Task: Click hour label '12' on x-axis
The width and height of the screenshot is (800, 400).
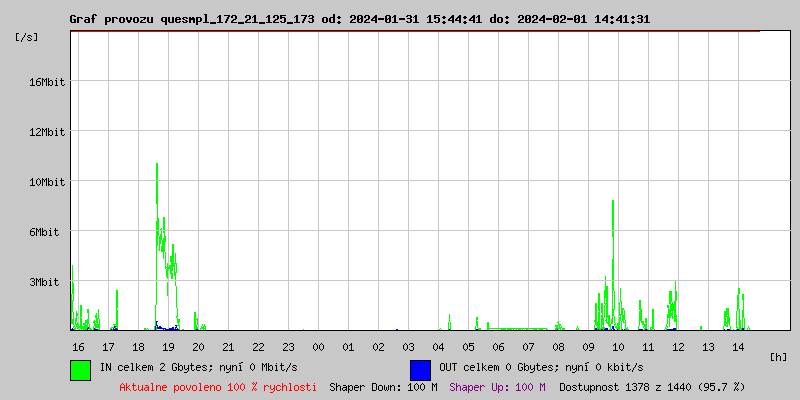Action: click(678, 347)
